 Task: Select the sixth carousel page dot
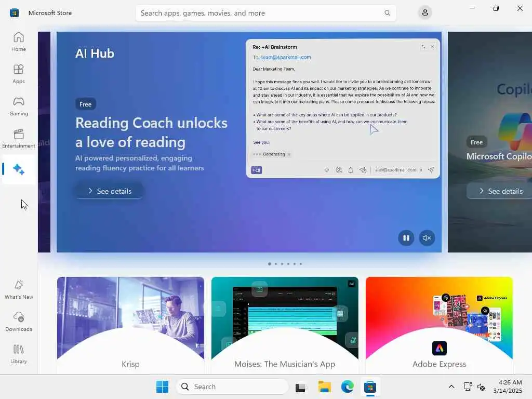coord(301,263)
